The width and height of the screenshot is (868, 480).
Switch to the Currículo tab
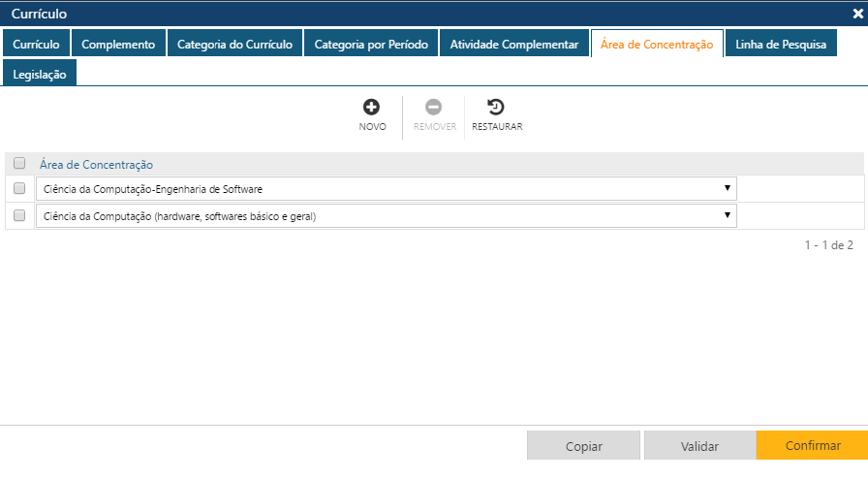tap(36, 45)
